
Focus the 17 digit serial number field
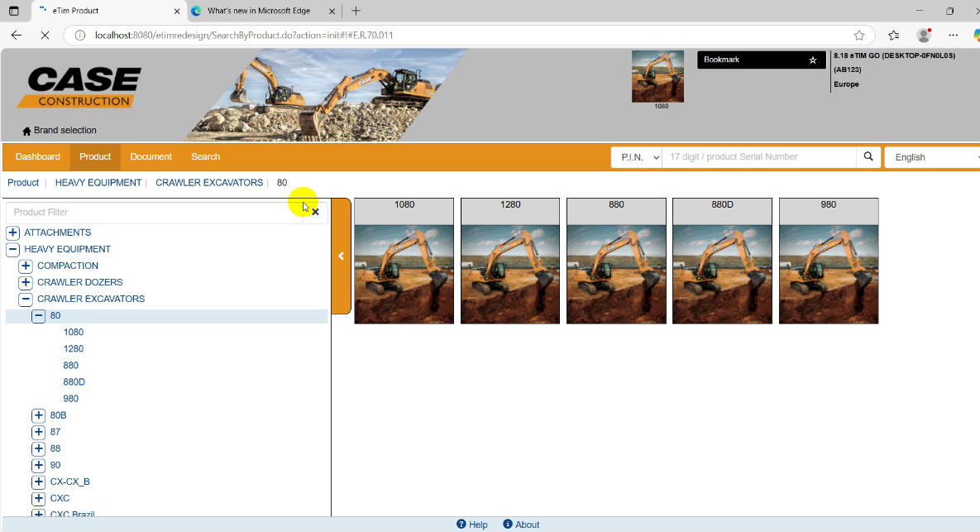pos(758,157)
